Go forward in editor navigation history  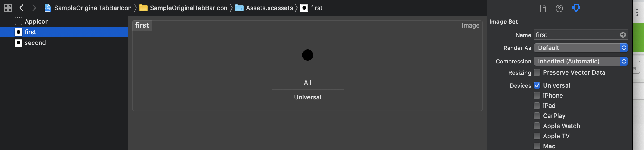coord(34,8)
